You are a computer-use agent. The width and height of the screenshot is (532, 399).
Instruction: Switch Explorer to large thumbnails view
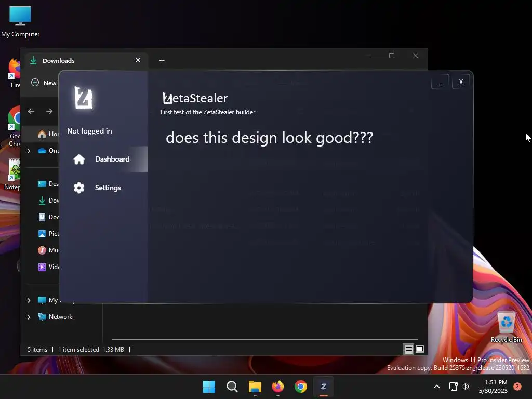point(420,349)
